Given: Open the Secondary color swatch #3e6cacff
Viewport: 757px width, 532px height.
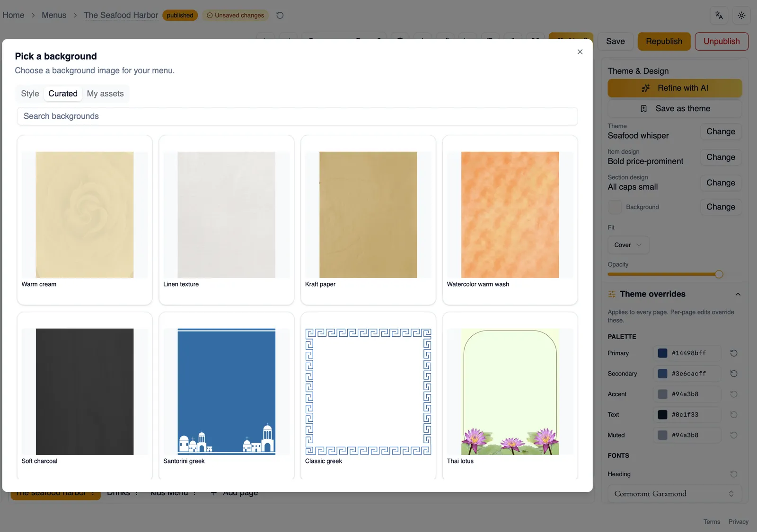Looking at the screenshot, I should (x=662, y=374).
